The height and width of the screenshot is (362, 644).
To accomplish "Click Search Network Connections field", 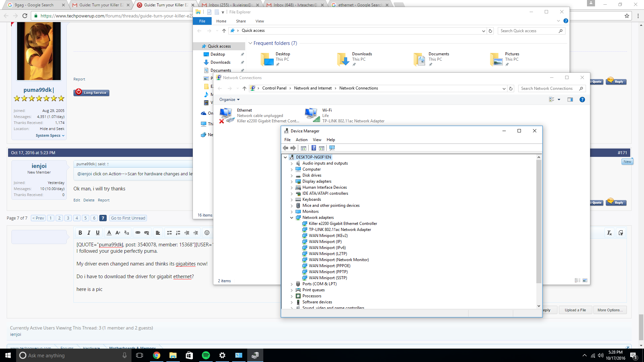I will click(x=552, y=88).
